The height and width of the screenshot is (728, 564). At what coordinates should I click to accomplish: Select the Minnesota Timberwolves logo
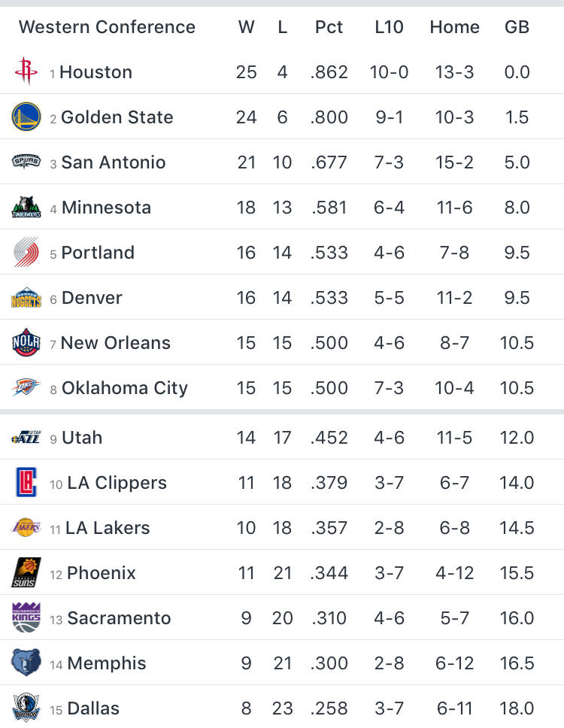[26, 207]
